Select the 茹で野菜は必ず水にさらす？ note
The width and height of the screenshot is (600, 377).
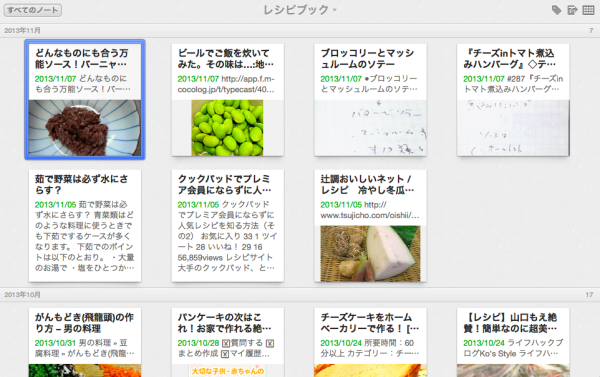click(85, 226)
